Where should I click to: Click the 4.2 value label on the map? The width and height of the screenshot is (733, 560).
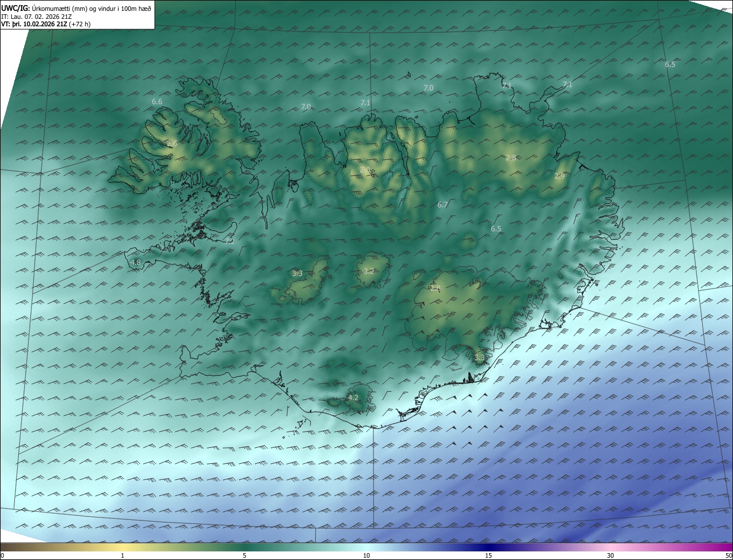(353, 397)
